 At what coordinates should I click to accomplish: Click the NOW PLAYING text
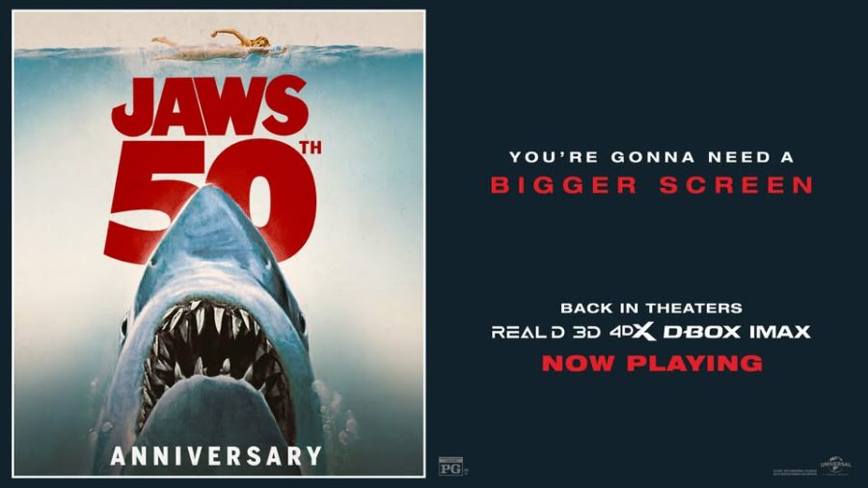coord(652,363)
